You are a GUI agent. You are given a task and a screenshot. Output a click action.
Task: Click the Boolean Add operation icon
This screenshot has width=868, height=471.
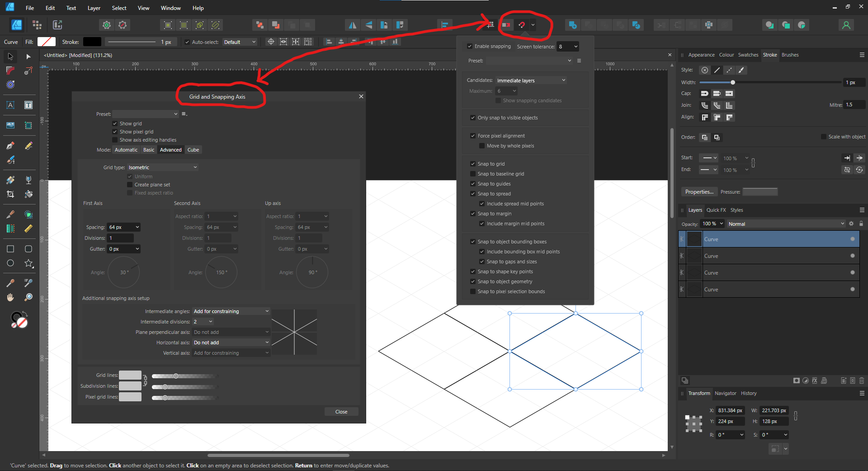[573, 25]
